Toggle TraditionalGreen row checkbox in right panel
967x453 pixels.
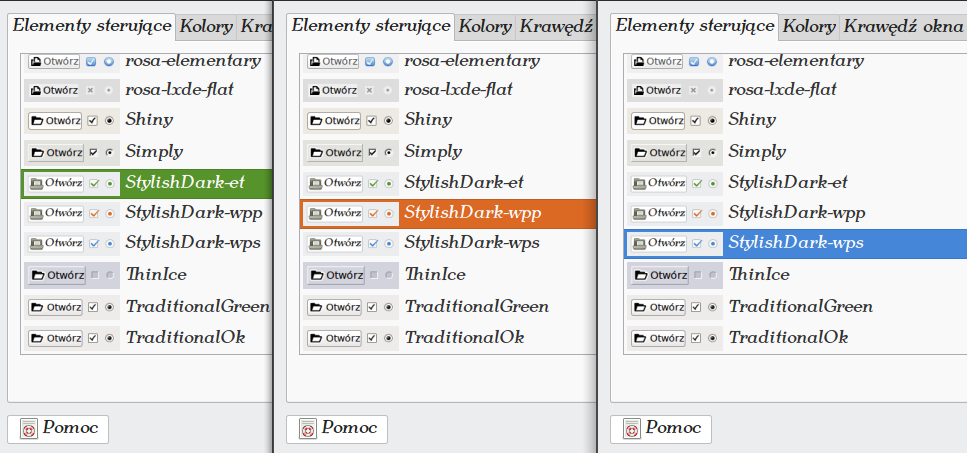pyautogui.click(x=696, y=307)
